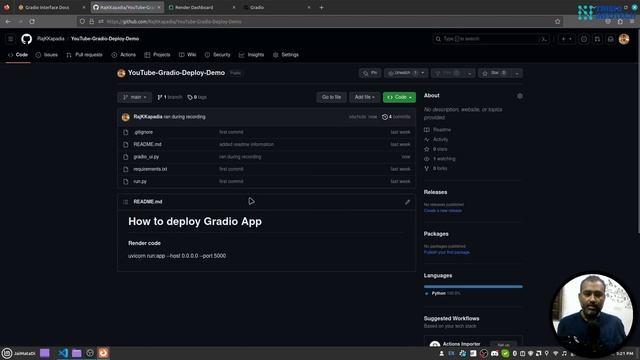Open Discord tray icon
This screenshot has height=360, width=640.
click(x=495, y=353)
